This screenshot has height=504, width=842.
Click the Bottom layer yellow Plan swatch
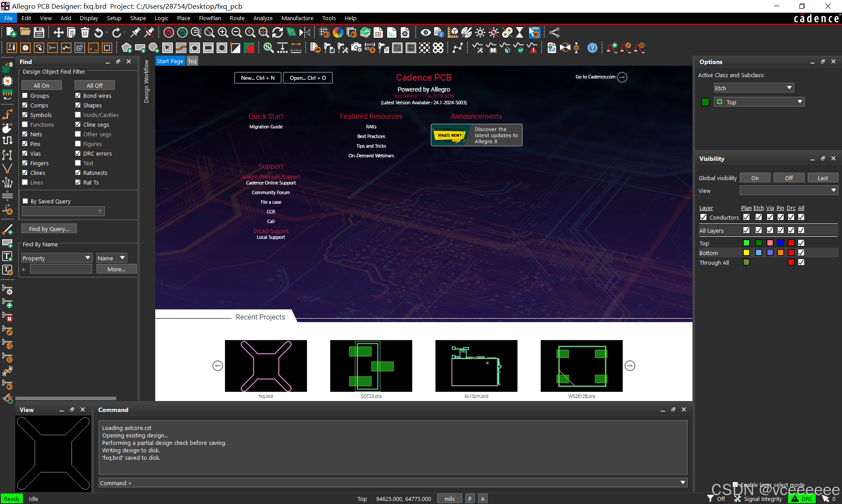[x=746, y=253]
